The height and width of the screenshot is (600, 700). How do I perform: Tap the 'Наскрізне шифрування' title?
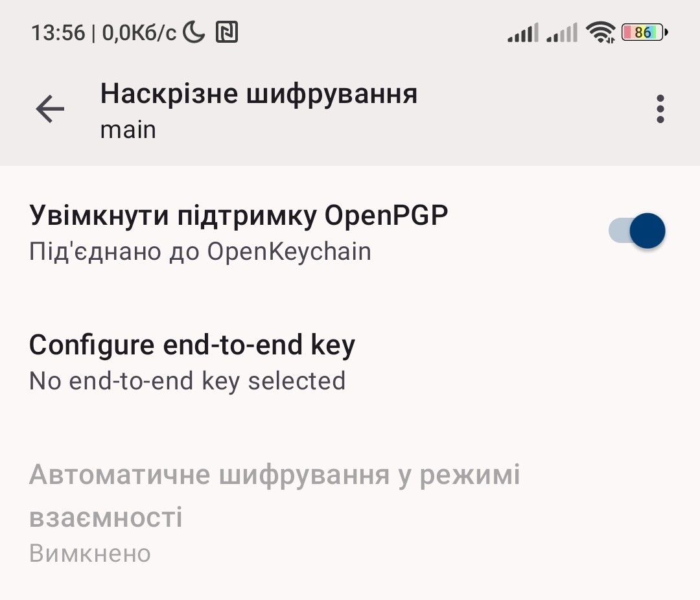pos(259,94)
